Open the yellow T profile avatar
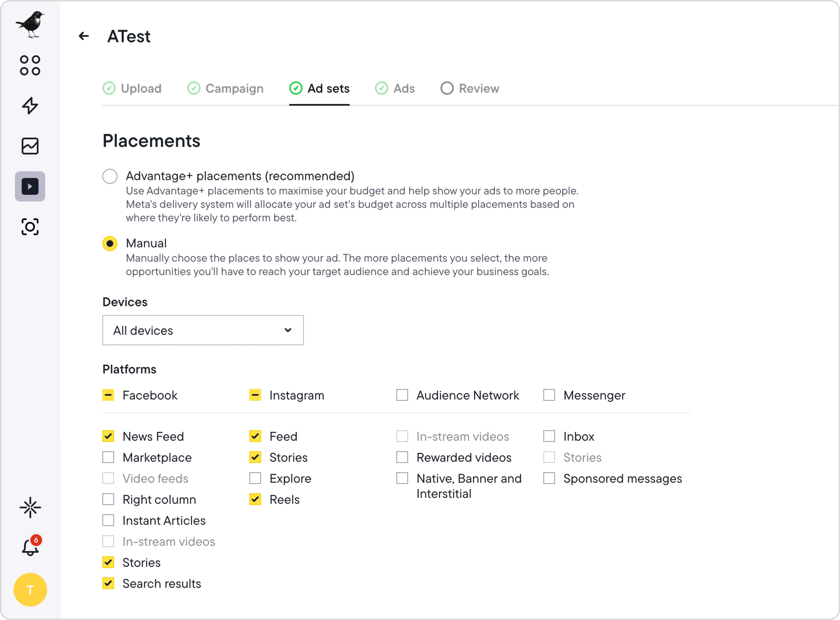 coord(30,590)
